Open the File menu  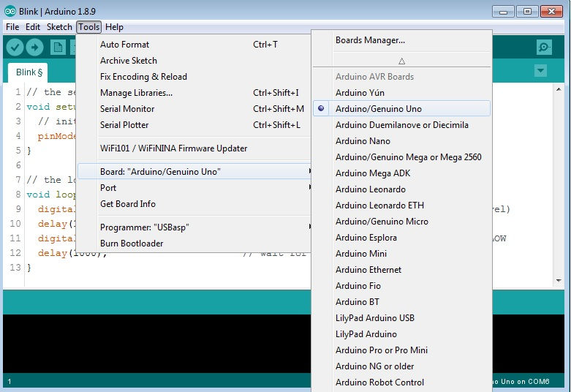tap(12, 27)
